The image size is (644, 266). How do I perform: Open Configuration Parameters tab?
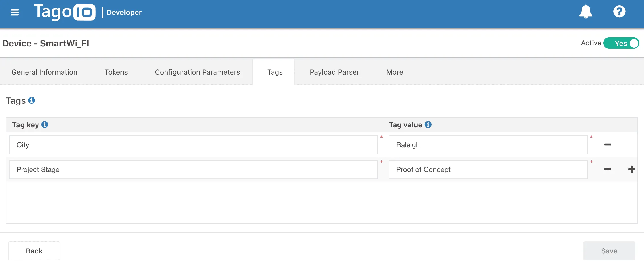click(197, 72)
